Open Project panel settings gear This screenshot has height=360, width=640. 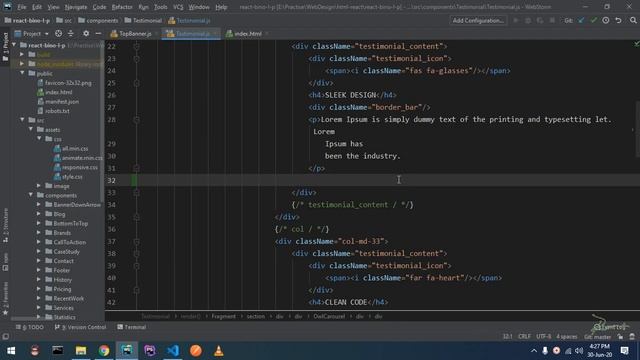click(86, 33)
